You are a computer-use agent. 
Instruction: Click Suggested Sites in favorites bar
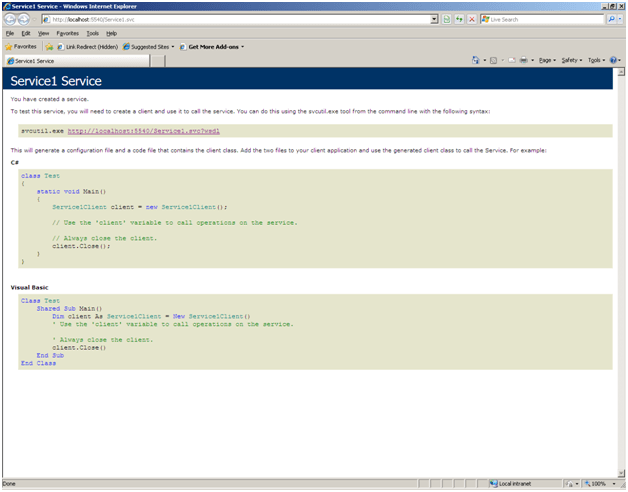tap(150, 46)
